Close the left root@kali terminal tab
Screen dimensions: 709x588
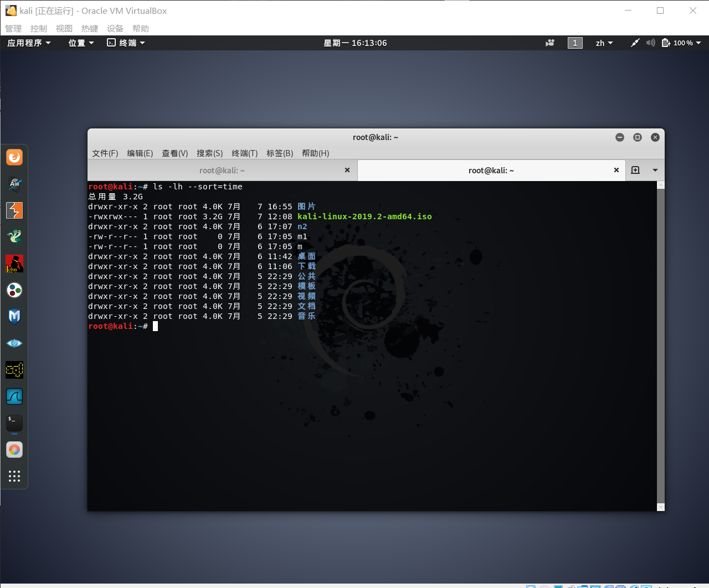click(347, 170)
